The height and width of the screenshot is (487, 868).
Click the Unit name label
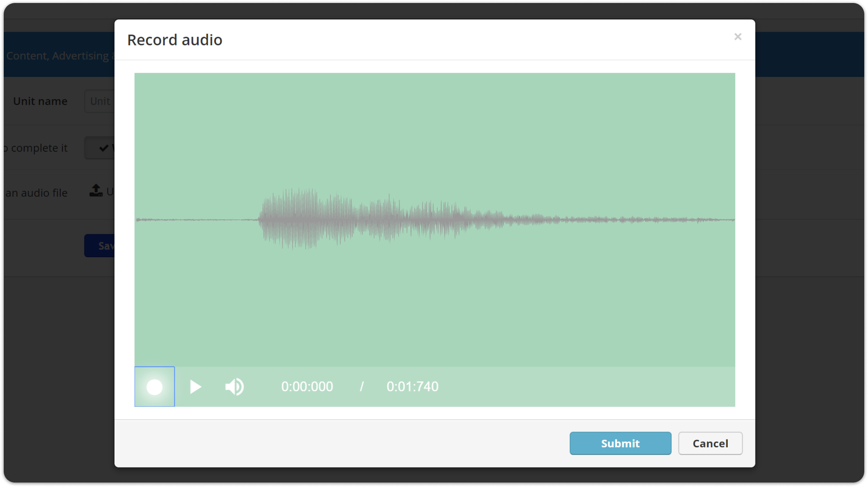[40, 101]
